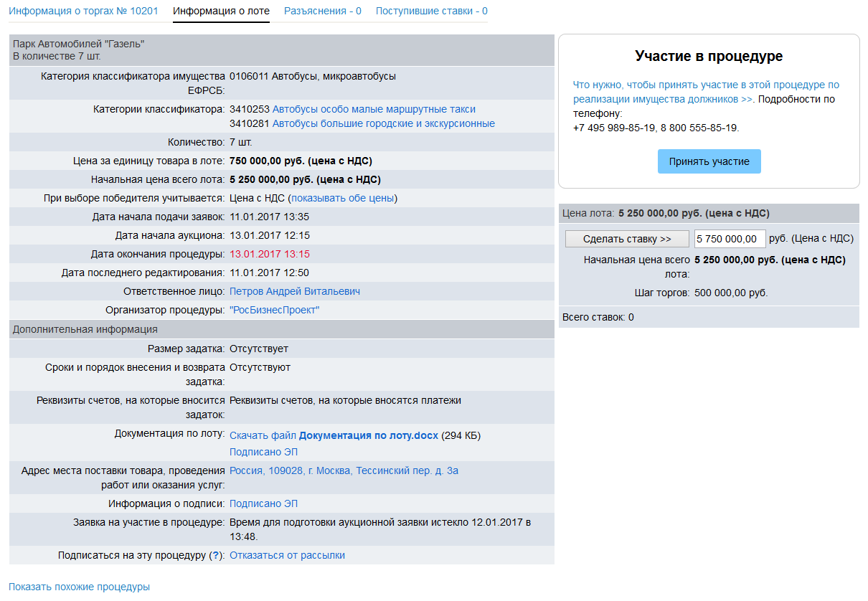The width and height of the screenshot is (868, 601).
Task: Open 'Автобусы большие городские и экскурсионные' link
Action: point(383,123)
